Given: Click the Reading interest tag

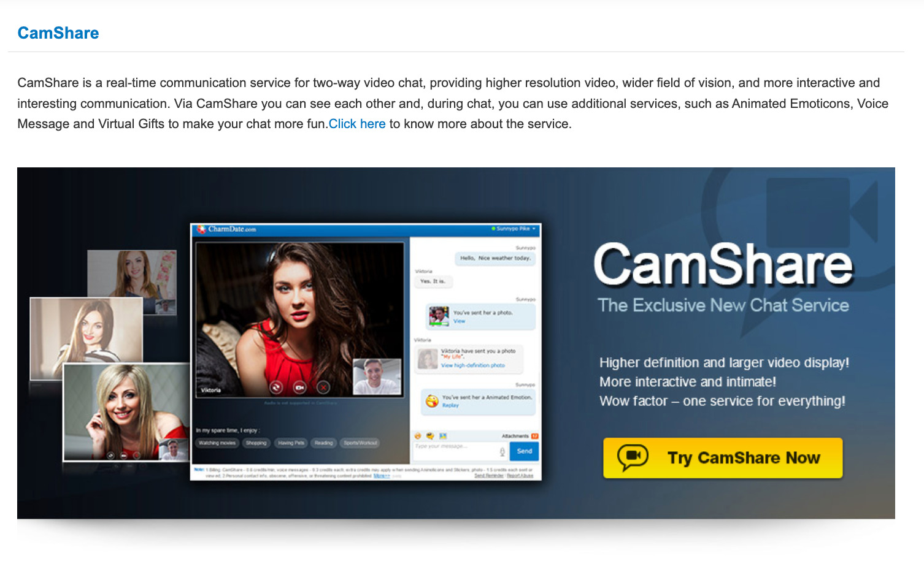Looking at the screenshot, I should click(324, 443).
